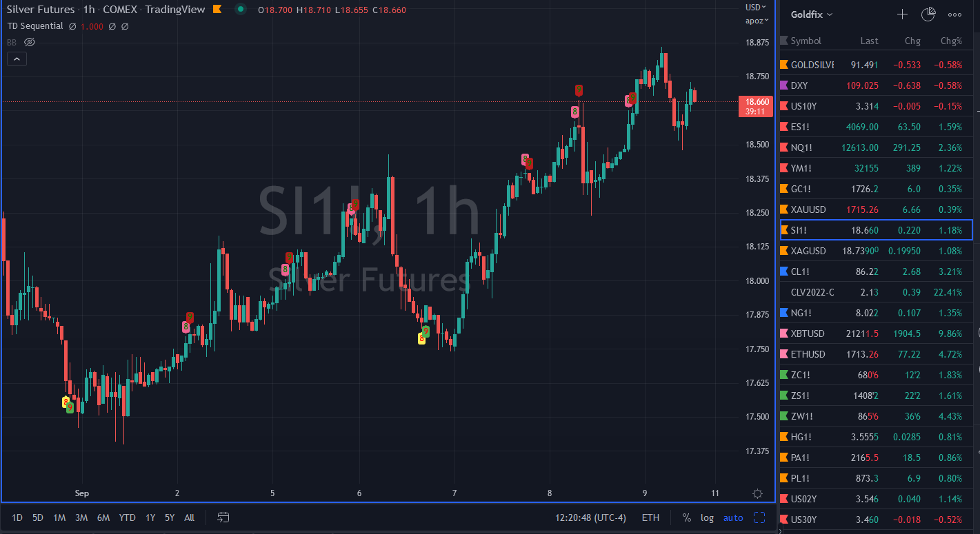980x534 pixels.
Task: Select the CLV2022-C watchlist symbol
Action: (x=812, y=292)
